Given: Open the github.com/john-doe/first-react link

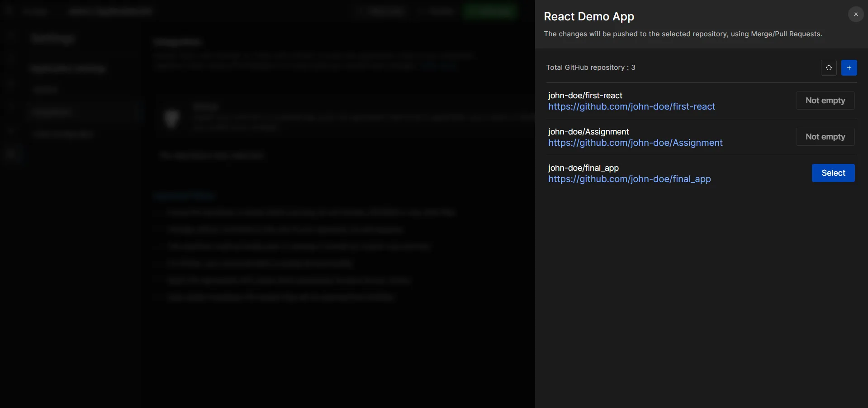Looking at the screenshot, I should point(632,106).
